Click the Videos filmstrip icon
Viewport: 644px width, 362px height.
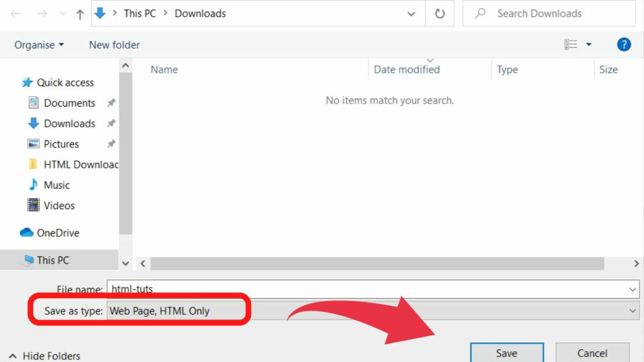click(x=33, y=205)
